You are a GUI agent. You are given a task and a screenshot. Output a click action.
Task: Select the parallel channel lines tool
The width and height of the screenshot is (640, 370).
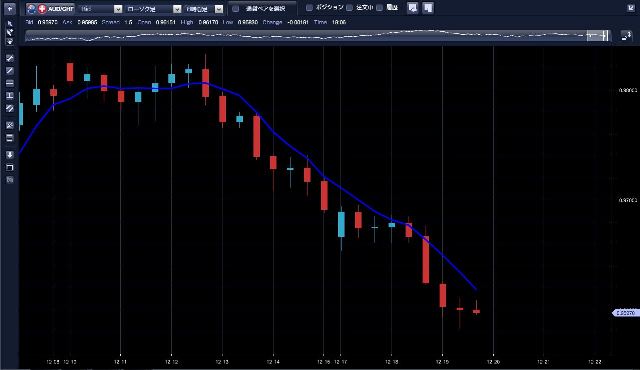[10, 109]
